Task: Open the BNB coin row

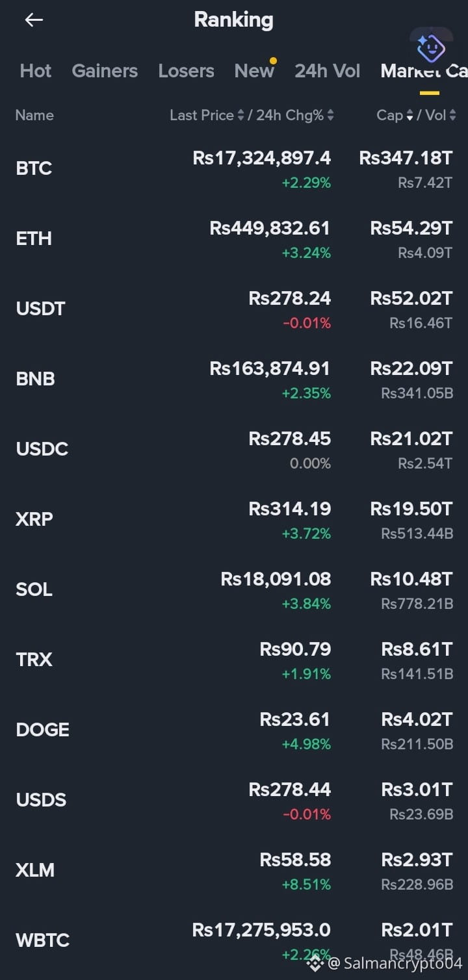Action: click(x=234, y=380)
